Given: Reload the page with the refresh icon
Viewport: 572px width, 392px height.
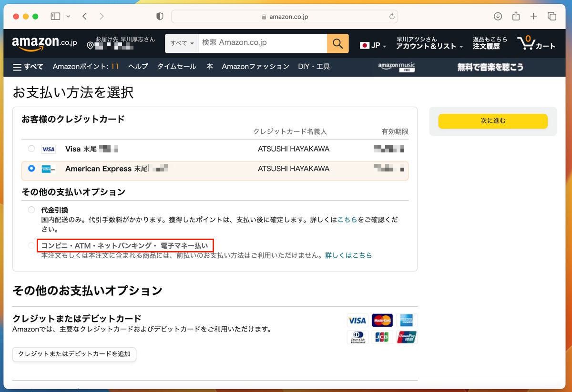Looking at the screenshot, I should point(392,16).
